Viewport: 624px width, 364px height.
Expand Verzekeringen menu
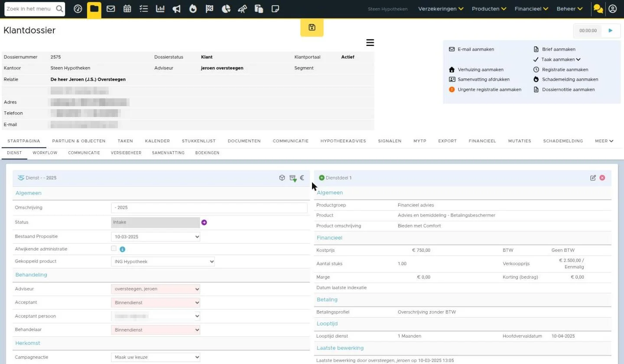[x=441, y=9]
